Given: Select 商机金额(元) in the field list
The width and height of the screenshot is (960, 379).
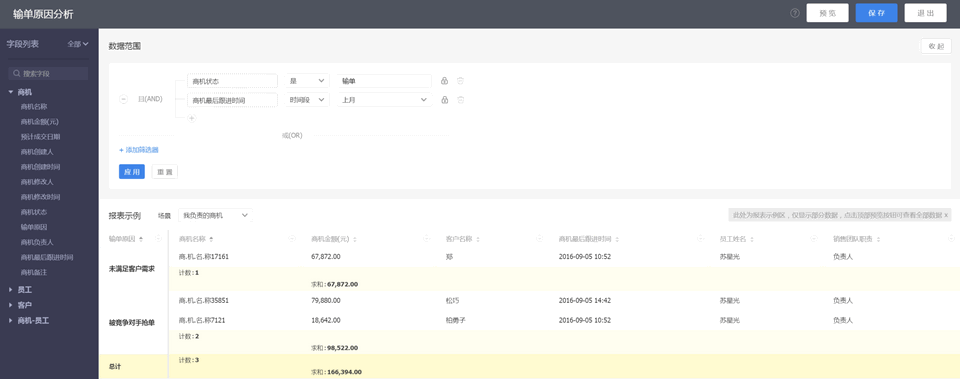Looking at the screenshot, I should coord(39,122).
